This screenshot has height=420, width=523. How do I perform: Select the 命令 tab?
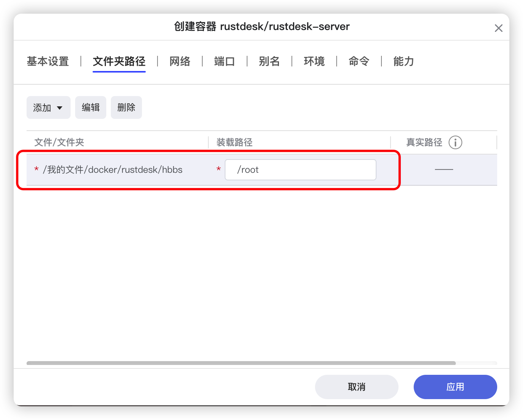point(359,61)
